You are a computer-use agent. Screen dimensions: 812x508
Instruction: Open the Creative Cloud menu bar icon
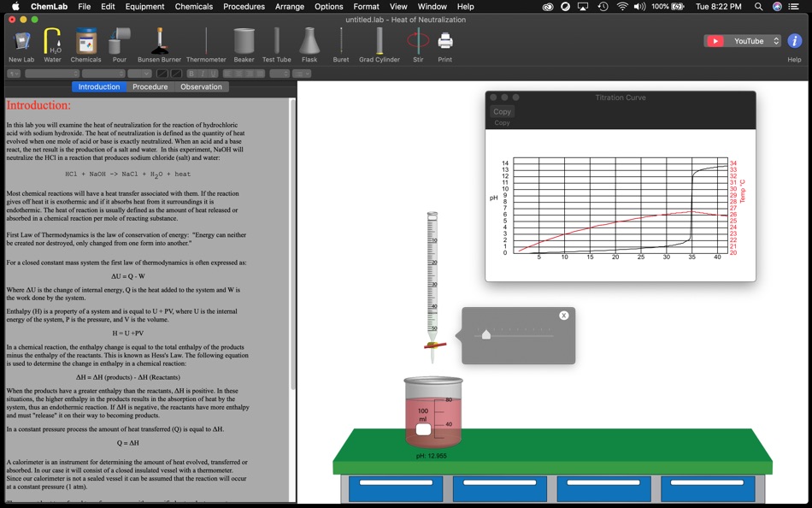547,7
